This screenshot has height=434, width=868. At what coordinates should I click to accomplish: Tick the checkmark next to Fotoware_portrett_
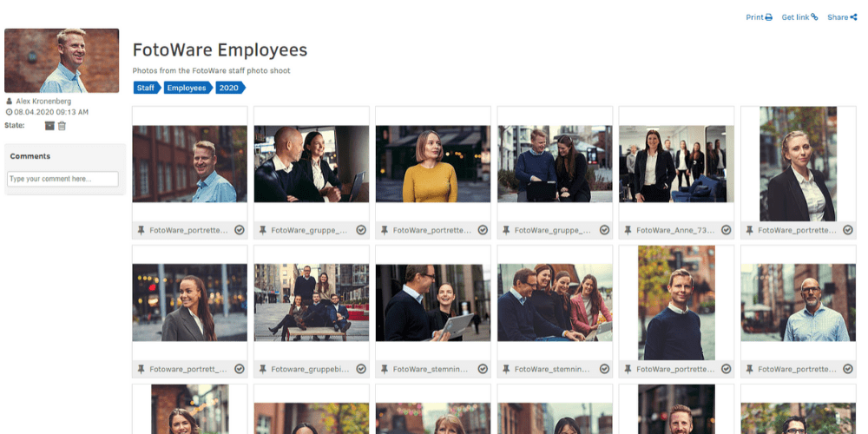(240, 369)
